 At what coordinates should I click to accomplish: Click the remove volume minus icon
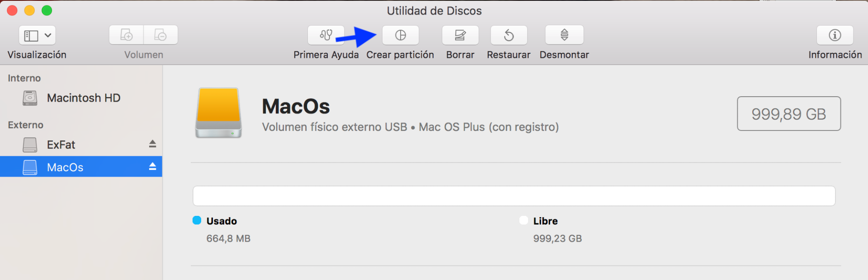[160, 35]
